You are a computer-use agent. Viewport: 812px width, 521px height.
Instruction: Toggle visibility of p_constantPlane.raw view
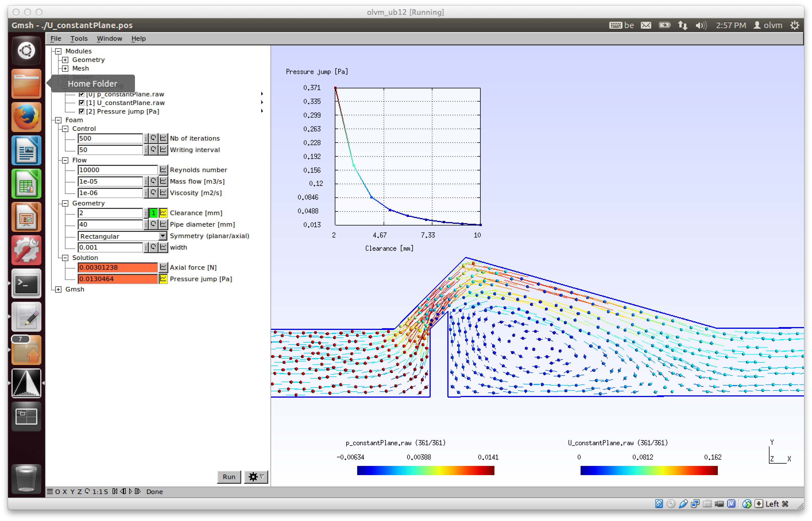[81, 94]
